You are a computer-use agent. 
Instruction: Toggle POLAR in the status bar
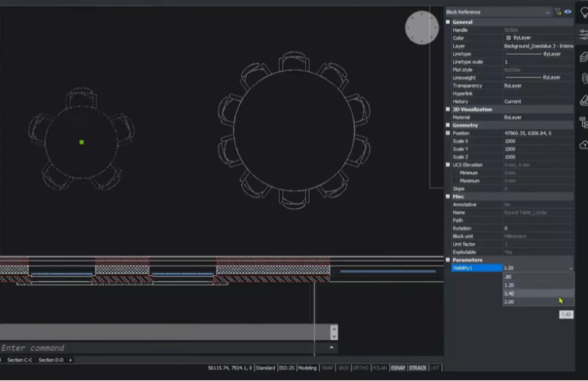point(379,368)
